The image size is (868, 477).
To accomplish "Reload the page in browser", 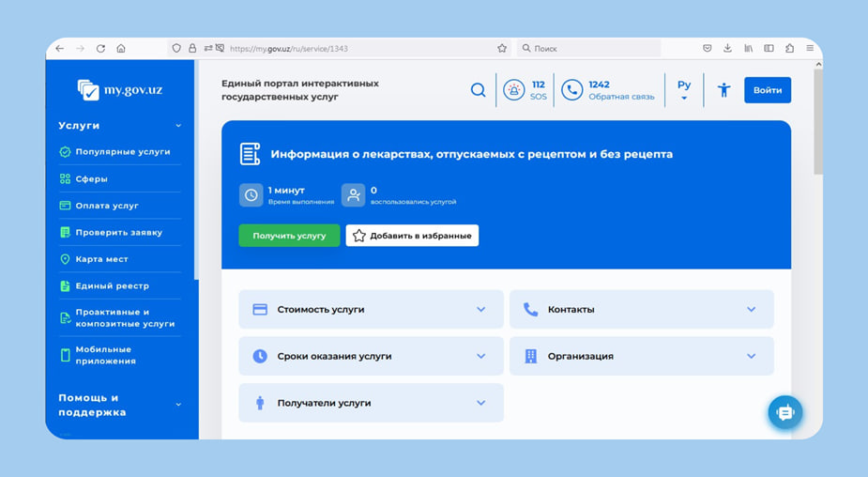I will 100,49.
